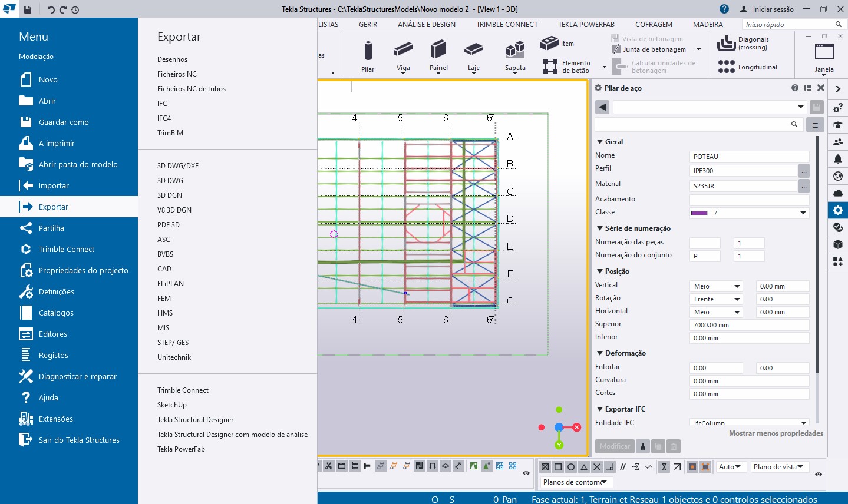Open the 3D cube components icon
Screen dimensions: 848x504
(837, 244)
